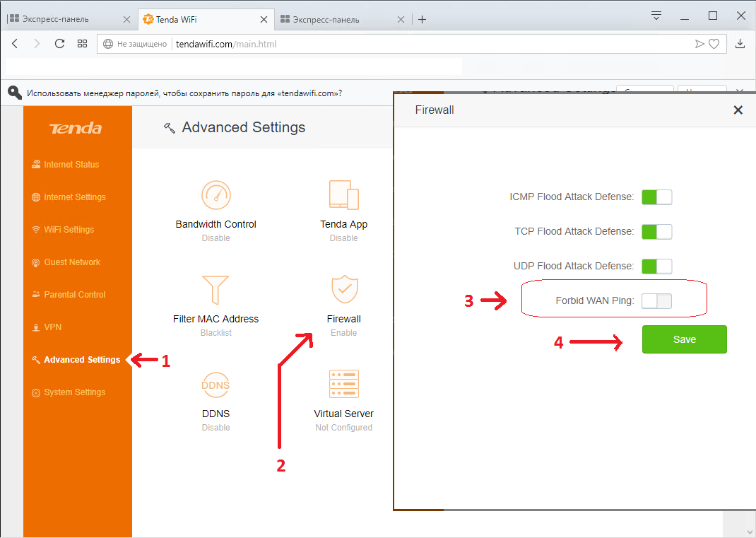Click the Tenda logo in sidebar
Viewport: 756px width, 538px height.
(x=76, y=129)
